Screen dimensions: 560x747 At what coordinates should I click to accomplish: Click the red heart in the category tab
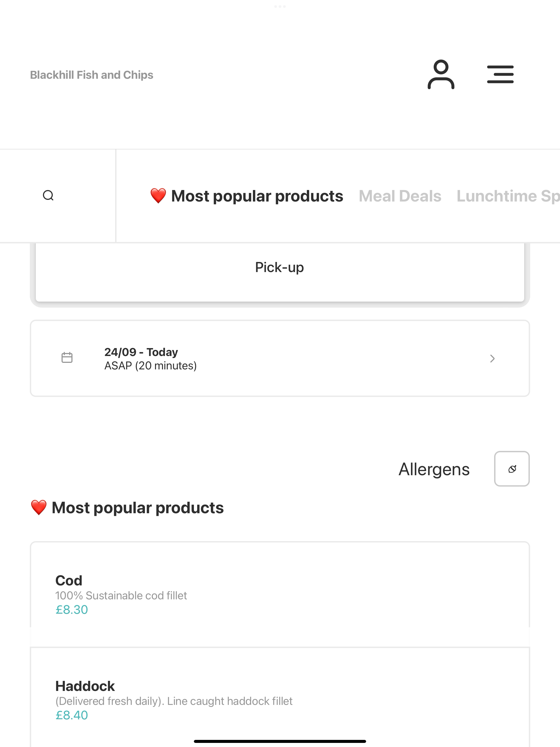[158, 196]
